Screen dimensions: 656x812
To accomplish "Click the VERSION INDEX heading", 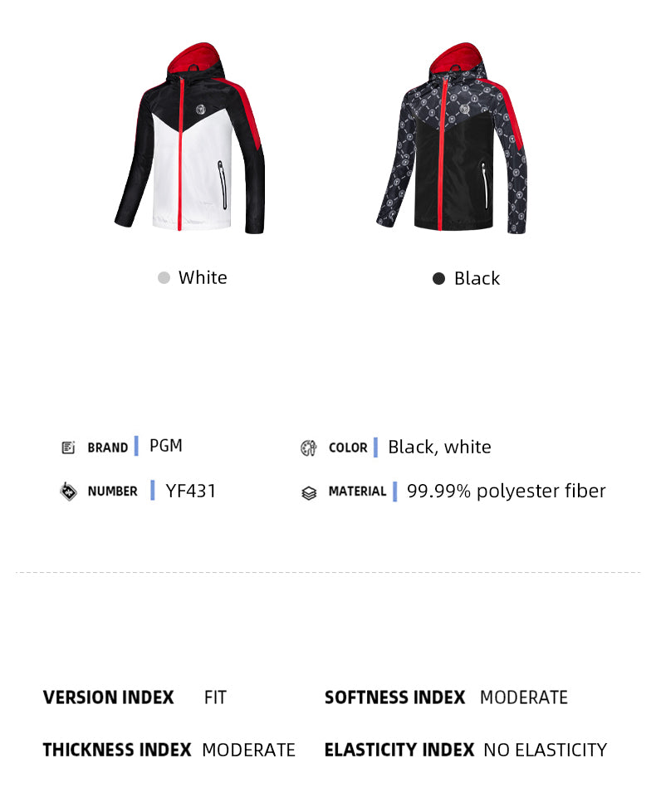I will point(108,697).
